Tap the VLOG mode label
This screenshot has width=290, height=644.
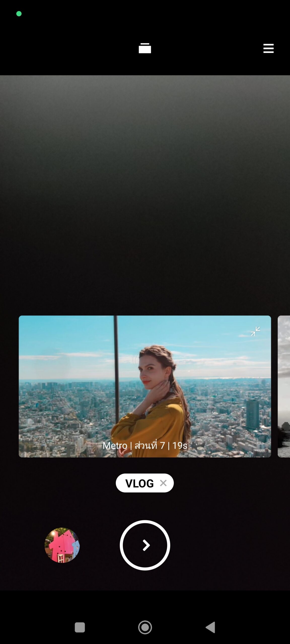[x=139, y=483]
